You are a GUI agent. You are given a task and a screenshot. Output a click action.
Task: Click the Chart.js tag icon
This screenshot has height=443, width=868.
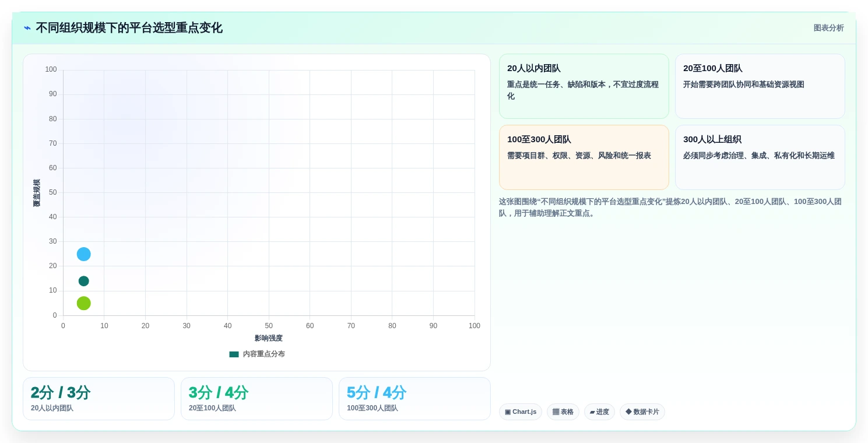508,412
